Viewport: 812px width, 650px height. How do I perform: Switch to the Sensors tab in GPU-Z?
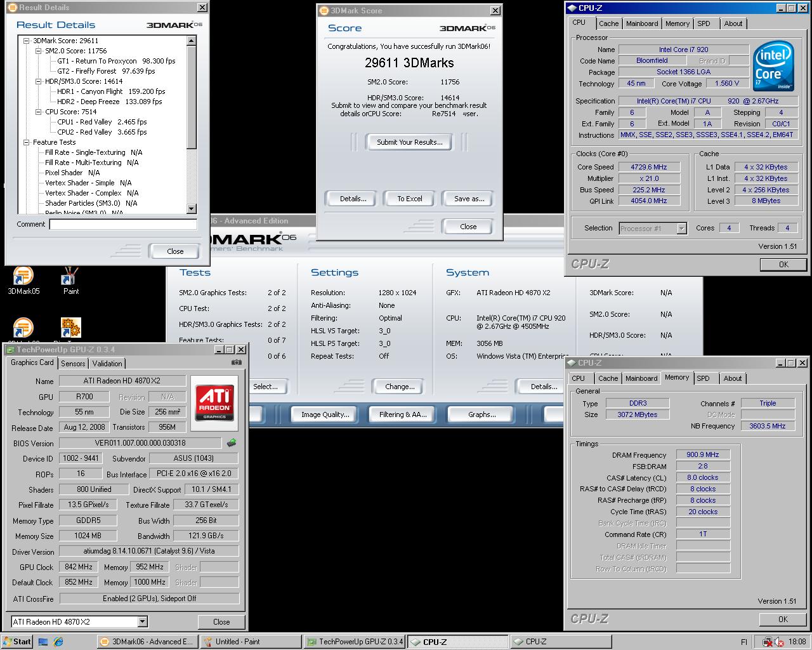[x=73, y=364]
